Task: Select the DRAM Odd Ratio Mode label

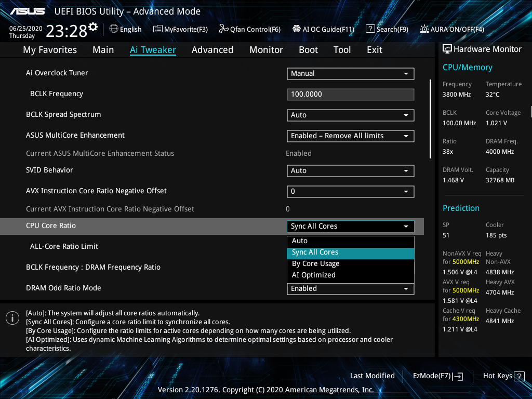Action: tap(63, 288)
